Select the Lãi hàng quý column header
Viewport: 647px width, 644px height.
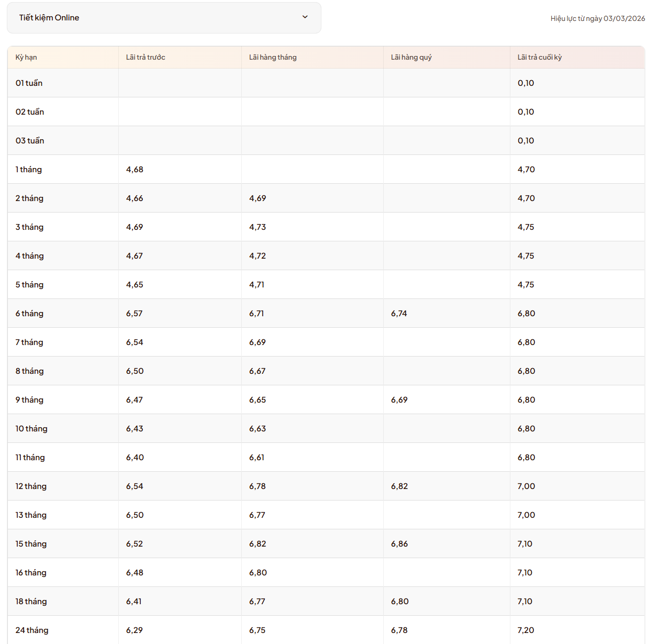[x=411, y=58]
